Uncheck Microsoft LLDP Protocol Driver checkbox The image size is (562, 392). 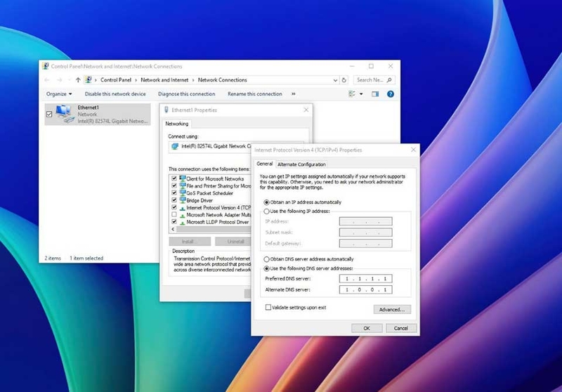click(174, 221)
